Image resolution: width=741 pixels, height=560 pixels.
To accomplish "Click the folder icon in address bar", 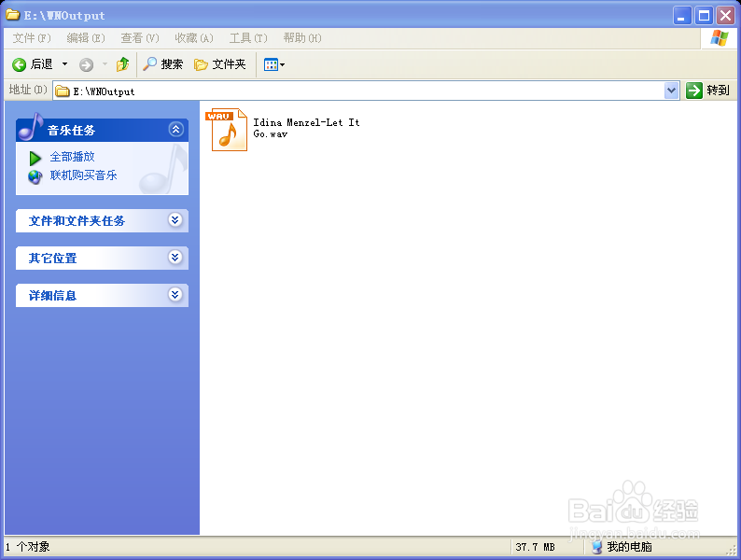I will [62, 91].
